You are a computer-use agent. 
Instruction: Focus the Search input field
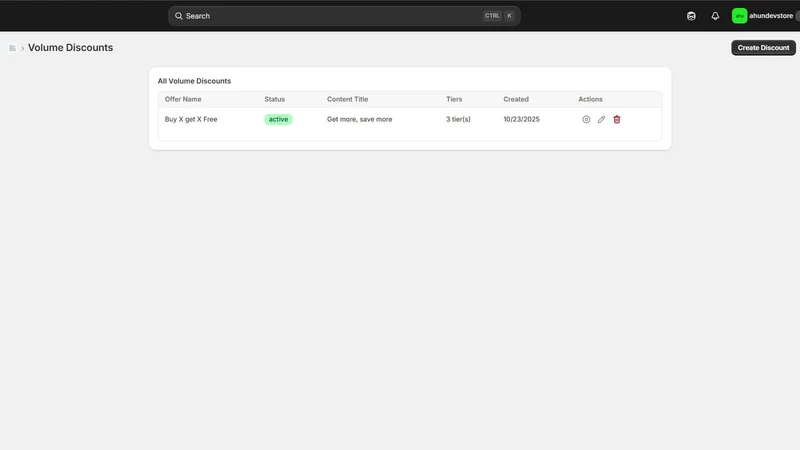click(344, 16)
